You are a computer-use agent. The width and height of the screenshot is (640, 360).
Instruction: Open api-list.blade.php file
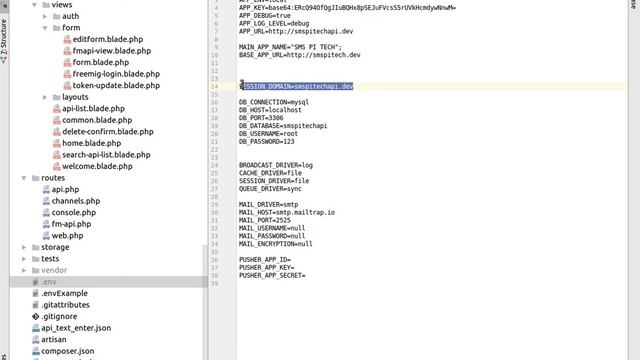tap(93, 109)
